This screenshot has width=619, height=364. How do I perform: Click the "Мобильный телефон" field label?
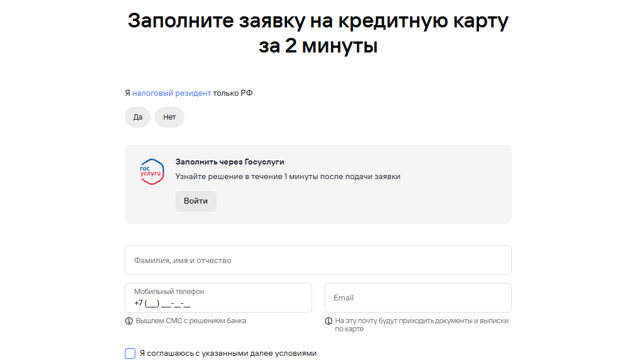(x=169, y=292)
